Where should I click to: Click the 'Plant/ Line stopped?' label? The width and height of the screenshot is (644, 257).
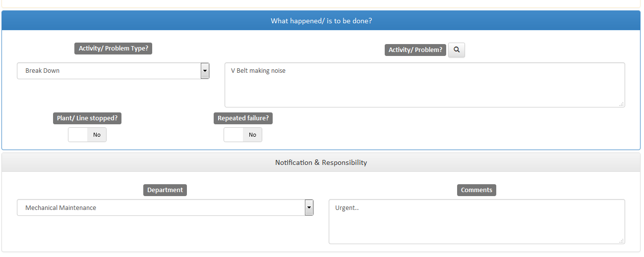pos(87,118)
